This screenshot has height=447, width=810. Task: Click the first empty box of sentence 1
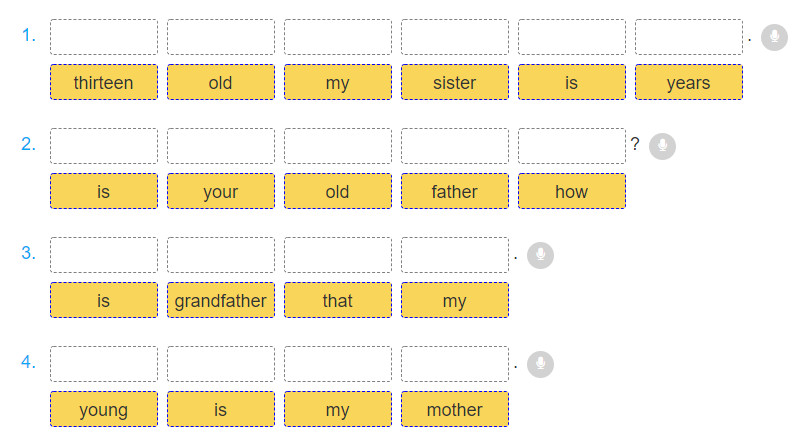pos(104,37)
